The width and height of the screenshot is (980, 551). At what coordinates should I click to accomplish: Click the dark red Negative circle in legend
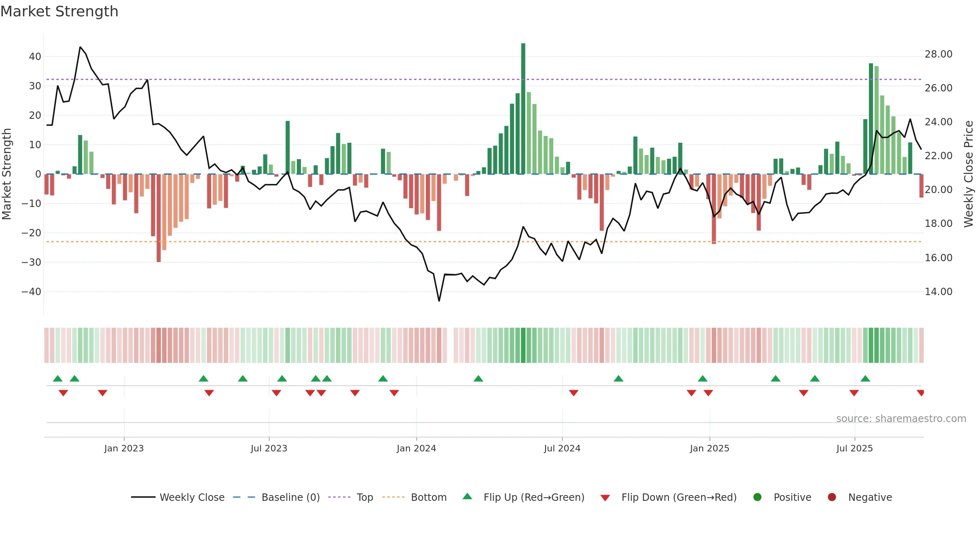click(832, 497)
